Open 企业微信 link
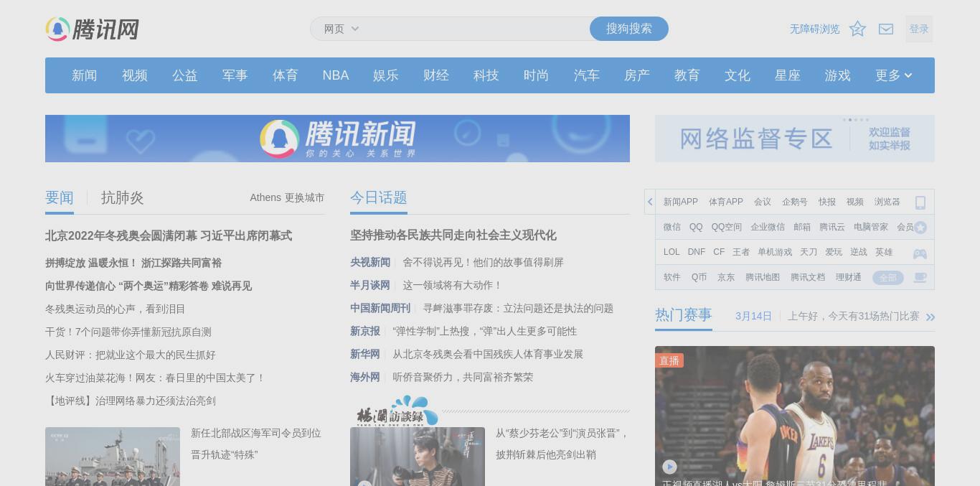The width and height of the screenshot is (980, 486). (x=768, y=227)
